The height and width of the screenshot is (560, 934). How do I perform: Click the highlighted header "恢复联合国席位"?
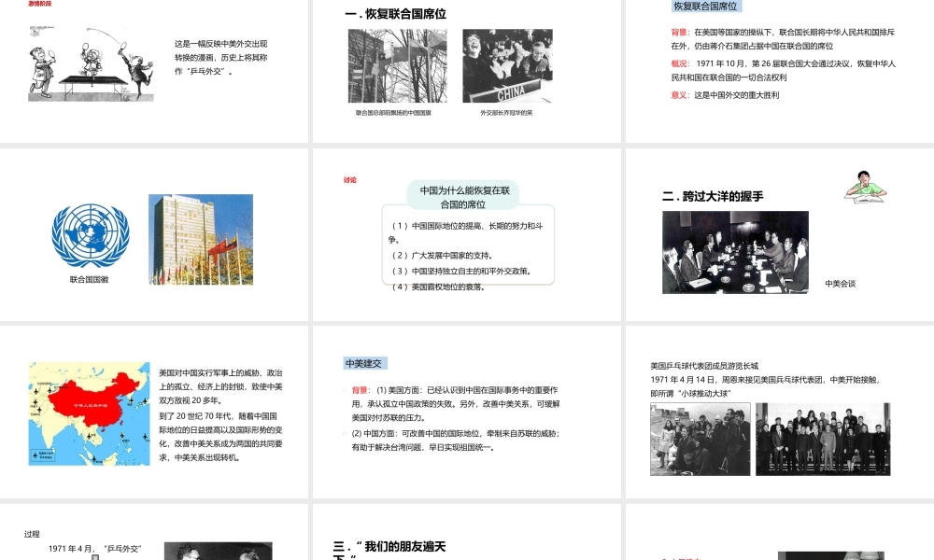(x=706, y=6)
